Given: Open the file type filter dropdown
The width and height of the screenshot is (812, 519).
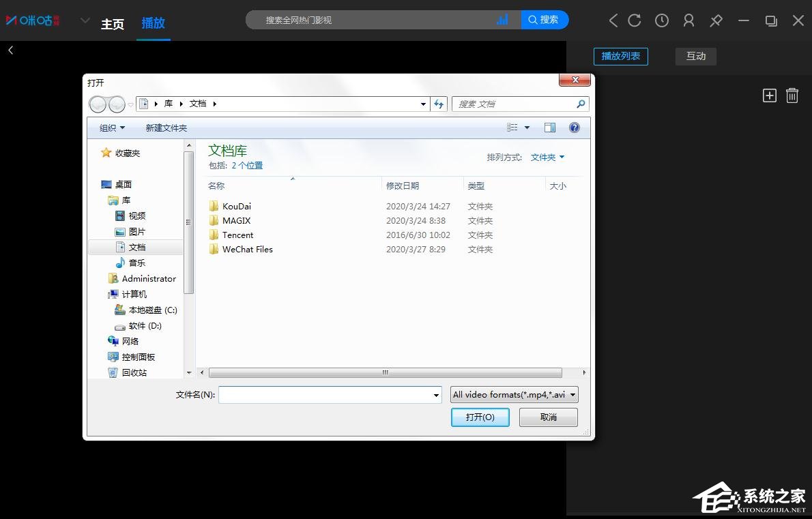Looking at the screenshot, I should [x=514, y=394].
